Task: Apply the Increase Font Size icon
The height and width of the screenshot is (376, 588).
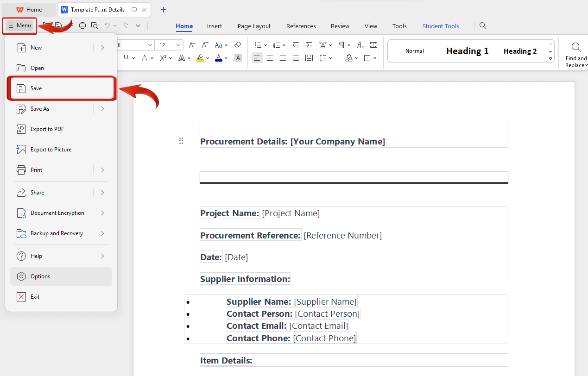Action: click(192, 45)
